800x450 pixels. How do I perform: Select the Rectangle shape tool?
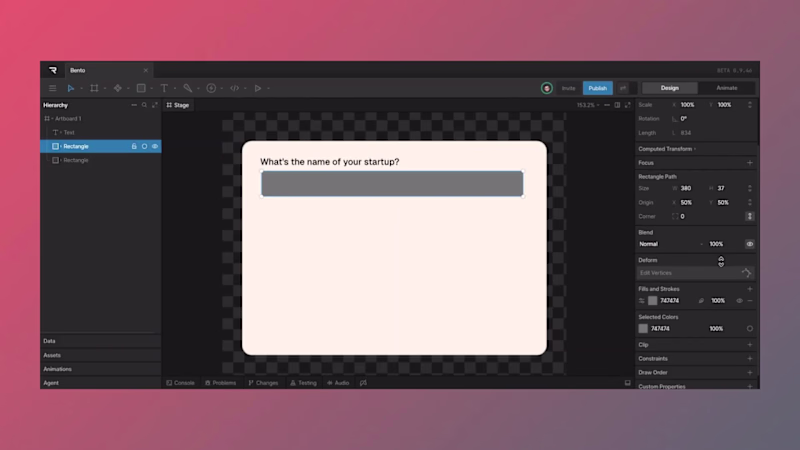(x=141, y=88)
